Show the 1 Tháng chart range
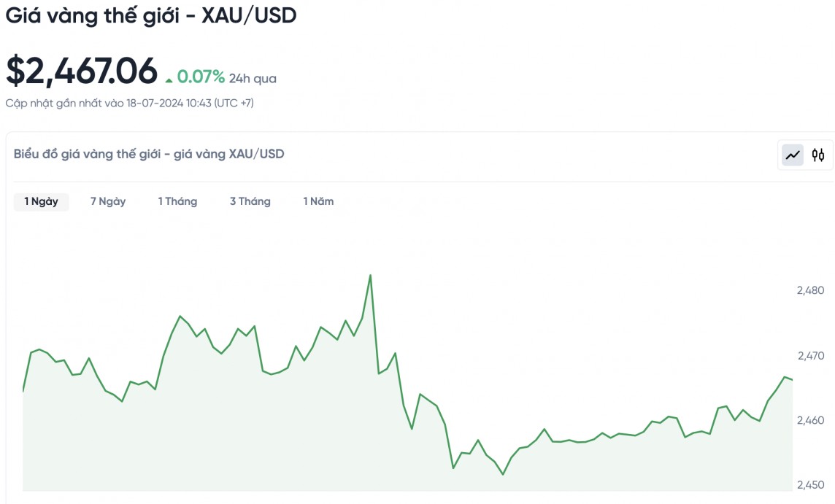The height and width of the screenshot is (504, 835). click(x=177, y=201)
